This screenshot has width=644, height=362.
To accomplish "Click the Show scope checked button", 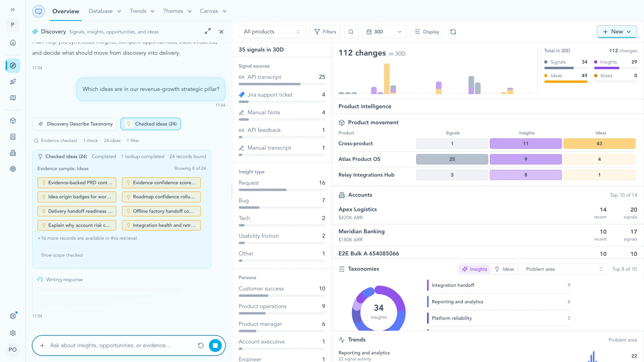I will coord(62,255).
